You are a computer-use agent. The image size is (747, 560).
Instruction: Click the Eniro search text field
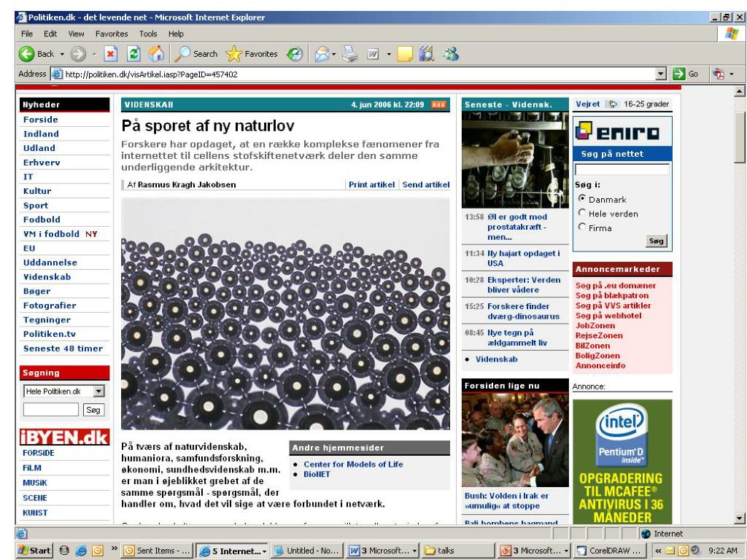click(622, 169)
